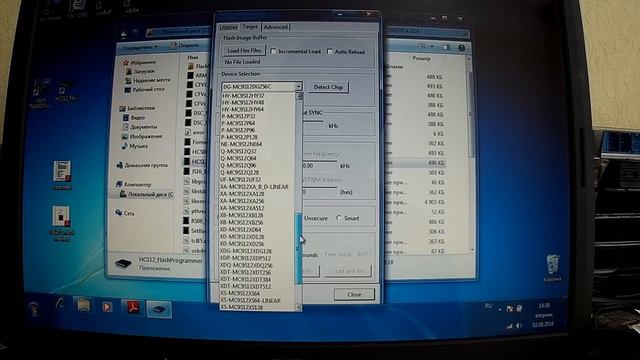The image size is (640, 360).
Task: Open Загрузки folder in Explorer sidebar
Action: tap(140, 71)
